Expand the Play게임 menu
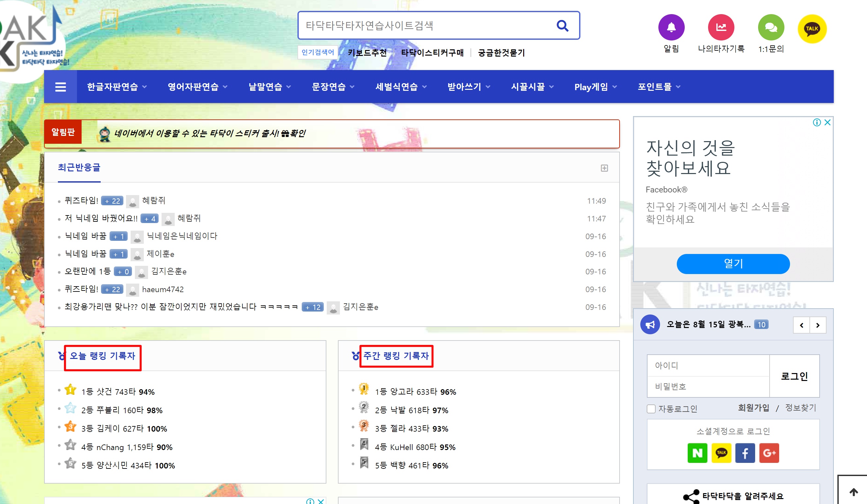The width and height of the screenshot is (867, 504). point(596,87)
